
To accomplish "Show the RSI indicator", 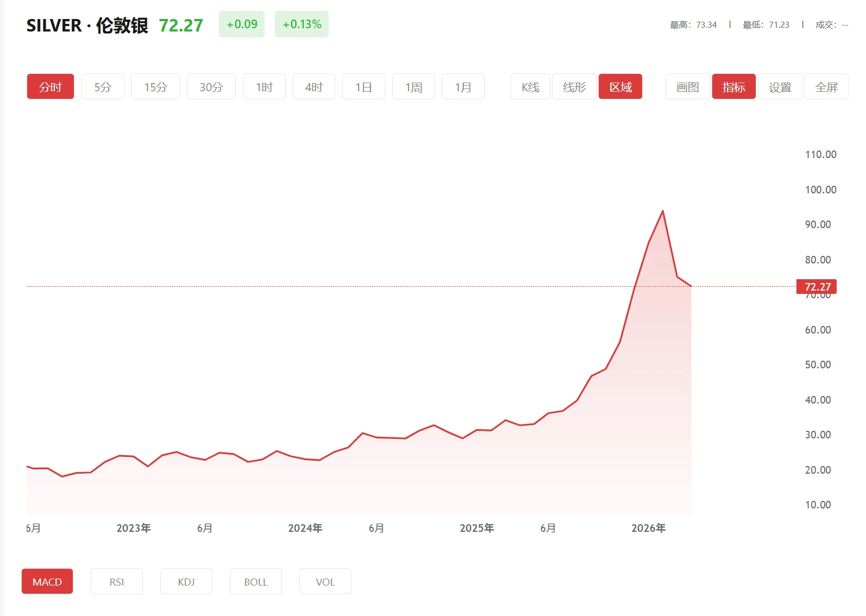I will (x=117, y=582).
